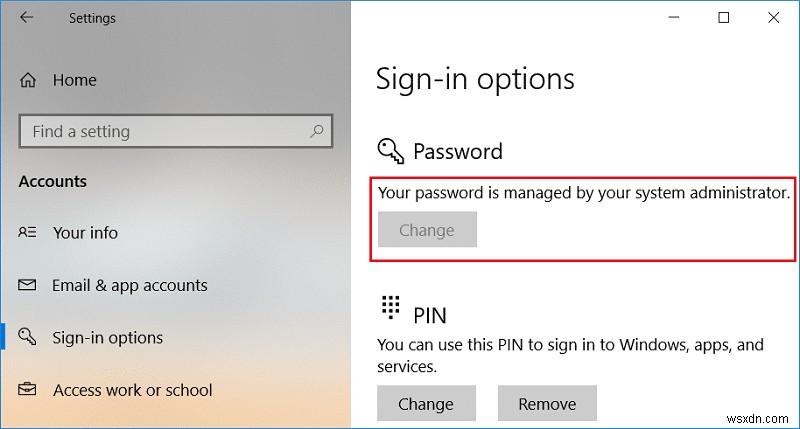
Task: Click the PIN keypad icon
Action: (x=390, y=306)
